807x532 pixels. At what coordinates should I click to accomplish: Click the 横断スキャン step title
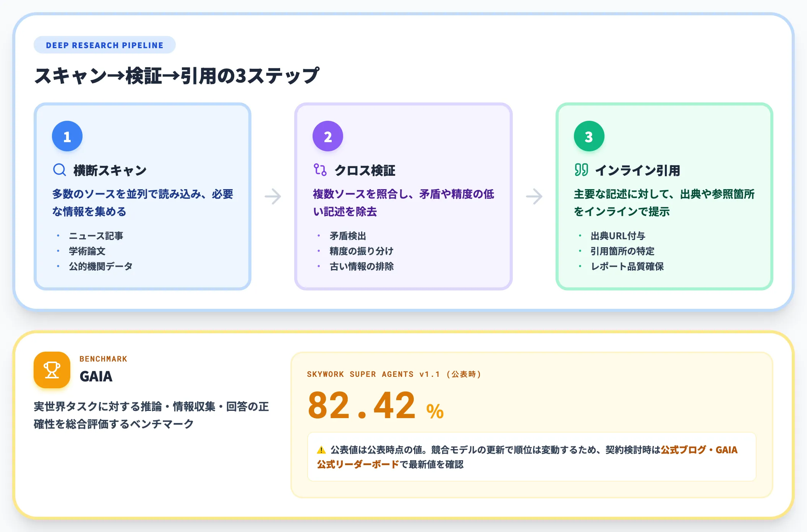(x=110, y=170)
